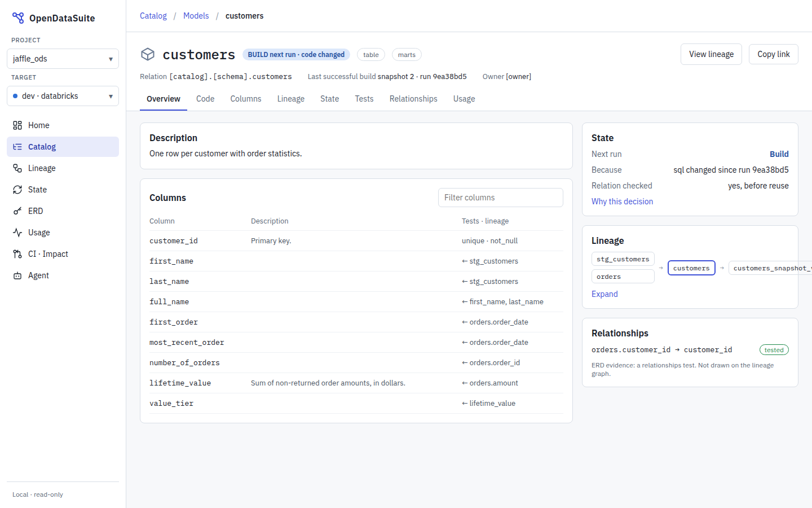Click the Lineage icon in sidebar
The height and width of the screenshot is (508, 812).
[17, 168]
